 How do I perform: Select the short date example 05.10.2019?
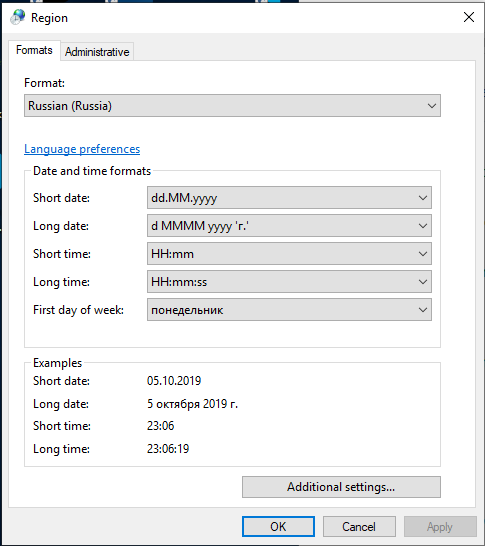174,381
